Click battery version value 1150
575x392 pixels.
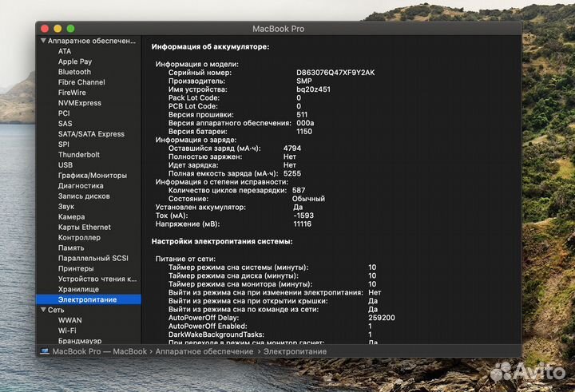tap(304, 132)
